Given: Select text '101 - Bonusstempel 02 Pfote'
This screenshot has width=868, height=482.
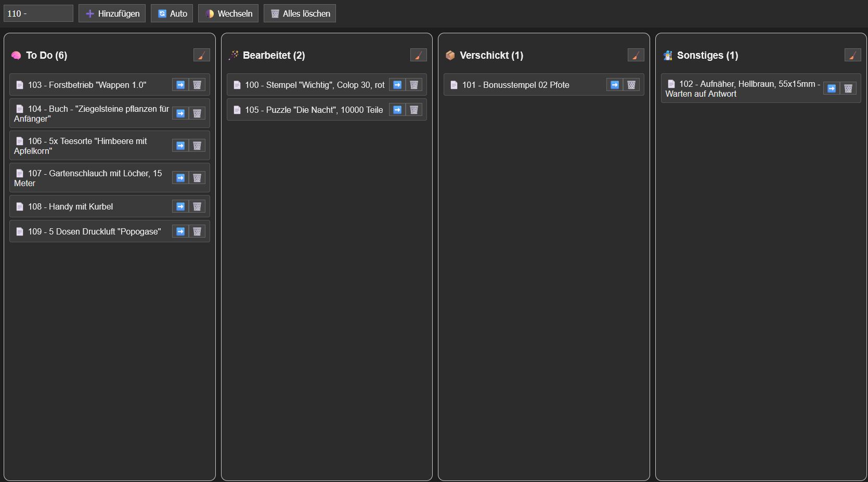Looking at the screenshot, I should 516,85.
